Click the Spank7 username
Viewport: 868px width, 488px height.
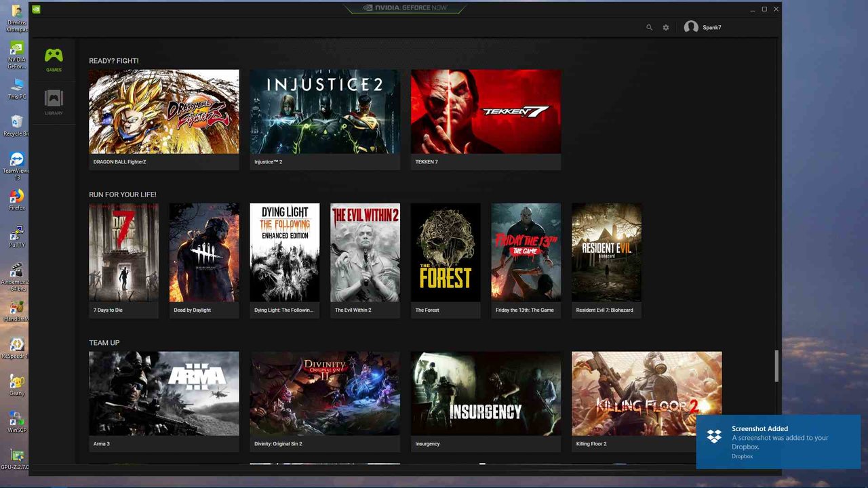(712, 28)
